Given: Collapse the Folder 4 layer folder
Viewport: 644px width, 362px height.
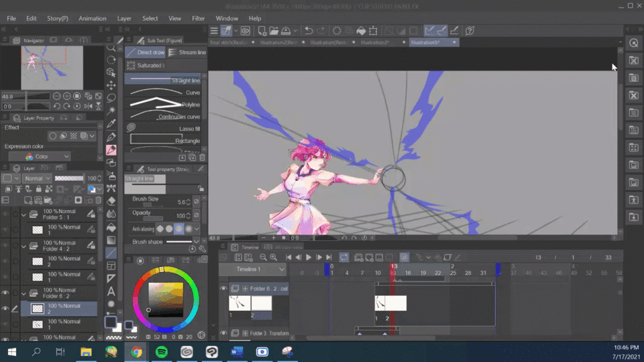Looking at the screenshot, I should pos(24,246).
